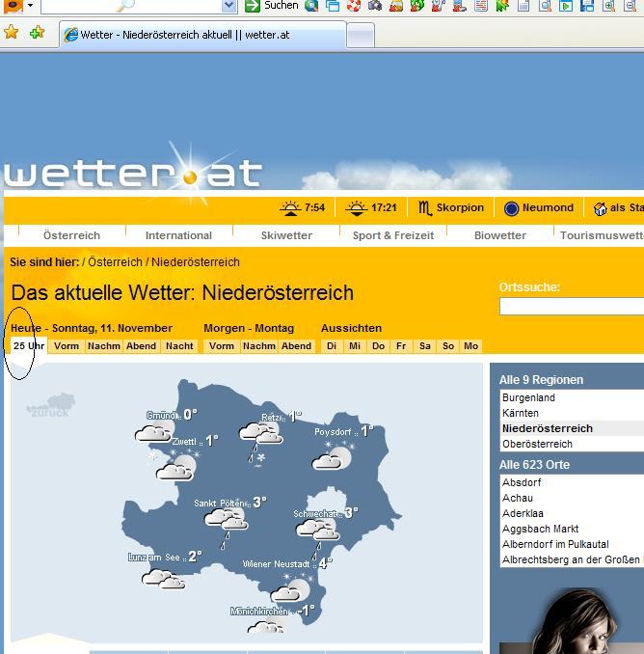The image size is (644, 654).
Task: Click the lifebuoy icon in the toolbar
Action: tap(354, 6)
